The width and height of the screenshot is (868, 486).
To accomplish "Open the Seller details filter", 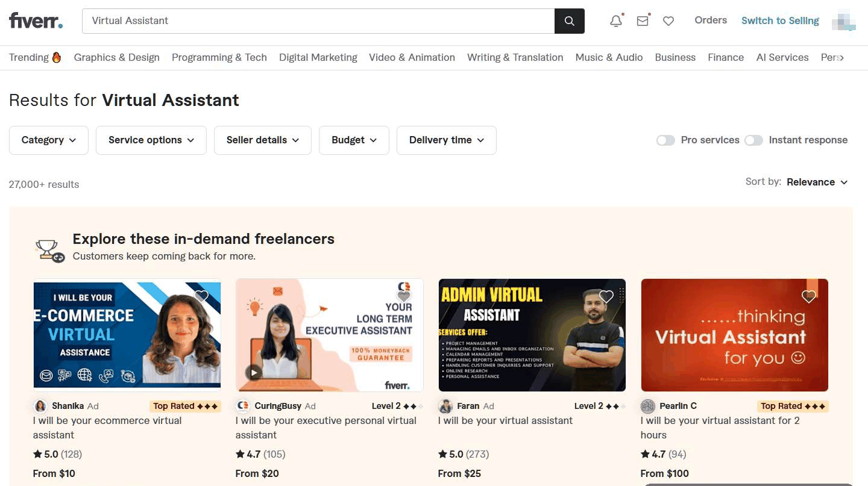I will [x=263, y=140].
